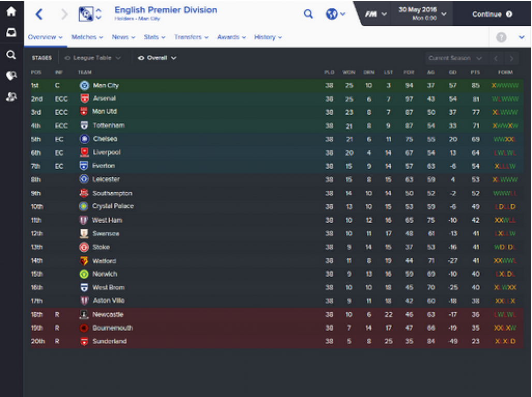The height and width of the screenshot is (397, 532).
Task: Toggle the Overall view eye selector
Action: 157,58
